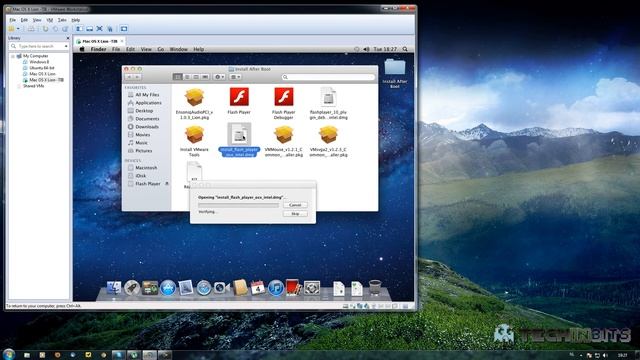The height and width of the screenshot is (360, 640).
Task: Open Photo Booth in the dock
Action: [293, 287]
